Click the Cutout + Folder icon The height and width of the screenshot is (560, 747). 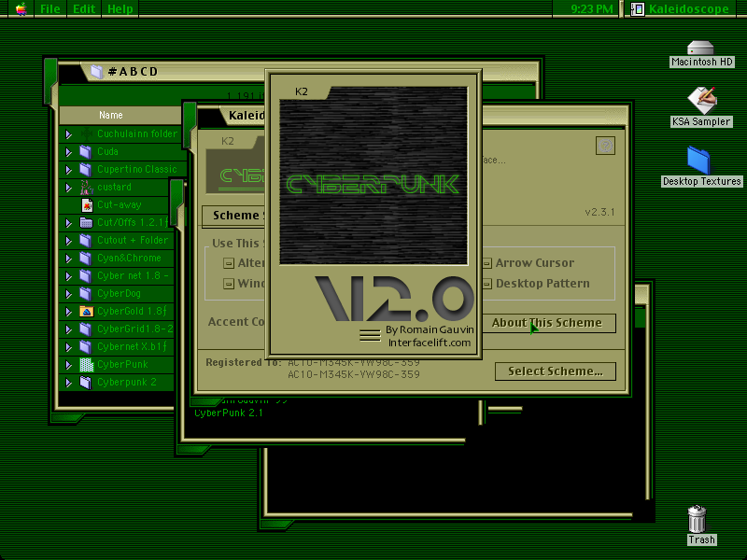(x=86, y=241)
